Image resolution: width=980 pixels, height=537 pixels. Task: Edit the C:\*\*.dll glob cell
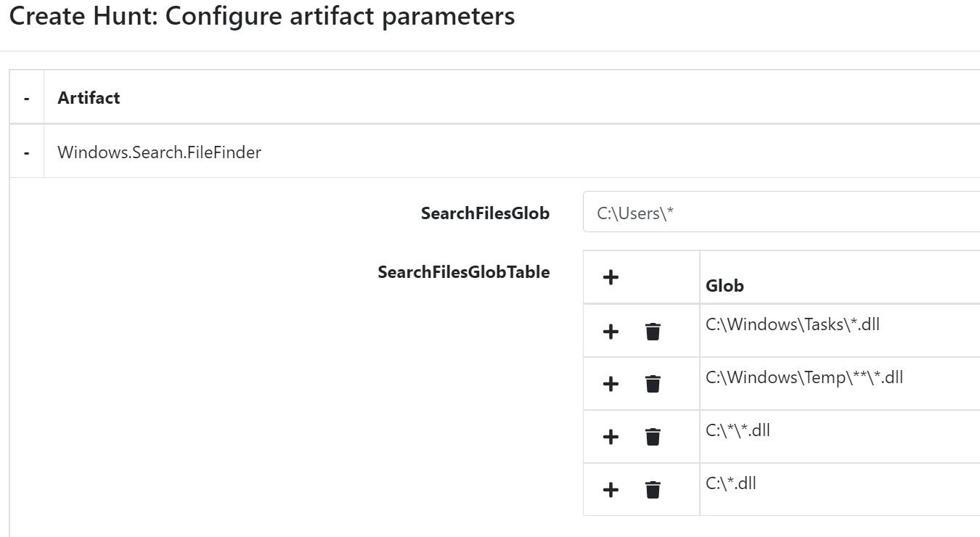tap(840, 436)
